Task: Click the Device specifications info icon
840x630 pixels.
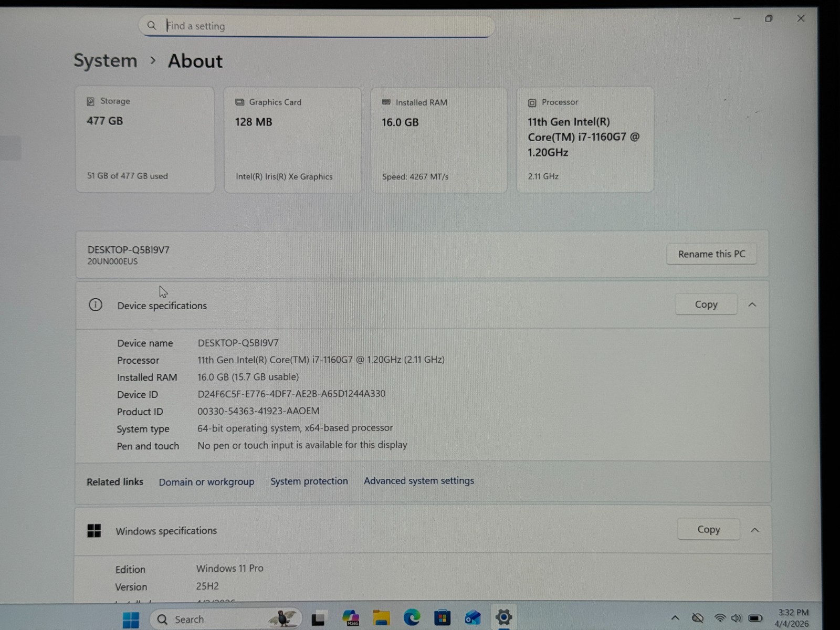Action: [96, 304]
